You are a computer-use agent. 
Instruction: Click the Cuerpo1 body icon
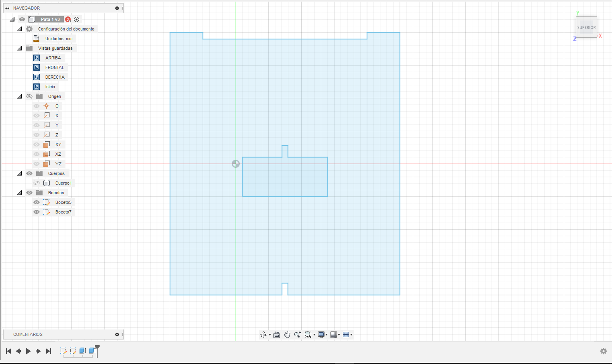tap(47, 183)
